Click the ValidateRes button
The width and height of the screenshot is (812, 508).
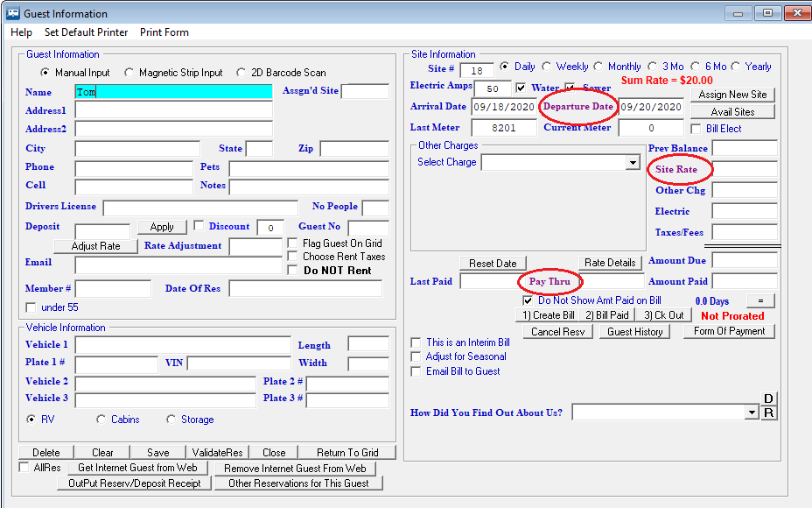[x=218, y=453]
